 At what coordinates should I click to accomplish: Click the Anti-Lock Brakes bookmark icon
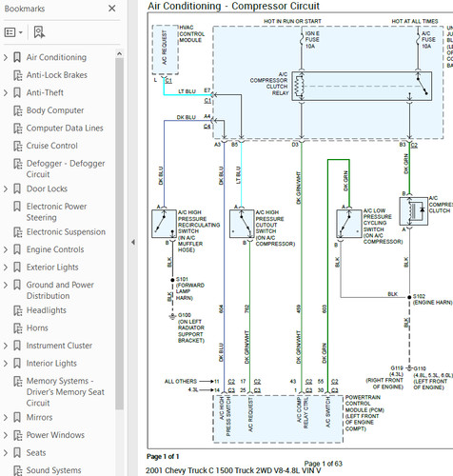coord(18,75)
